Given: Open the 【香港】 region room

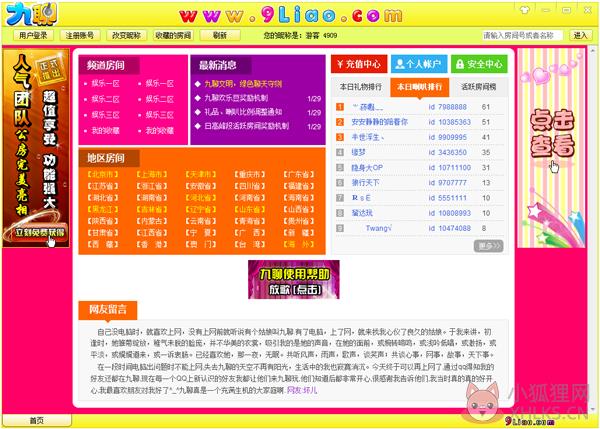Looking at the screenshot, I should (152, 244).
